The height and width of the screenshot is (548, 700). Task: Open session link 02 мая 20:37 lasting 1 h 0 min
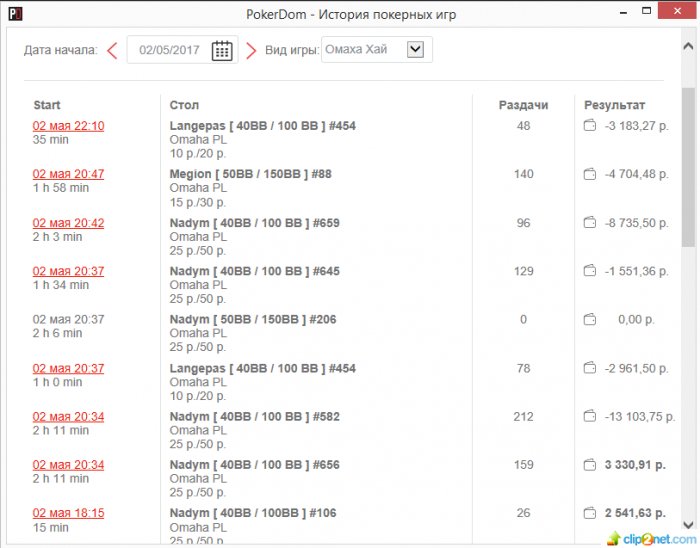pyautogui.click(x=68, y=368)
